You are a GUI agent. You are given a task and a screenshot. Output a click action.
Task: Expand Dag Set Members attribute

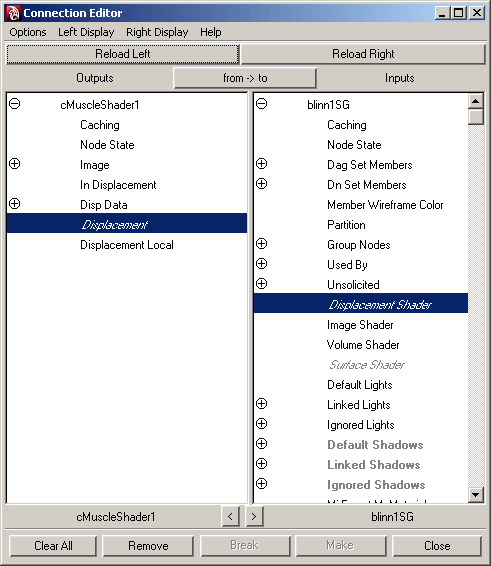pyautogui.click(x=262, y=164)
